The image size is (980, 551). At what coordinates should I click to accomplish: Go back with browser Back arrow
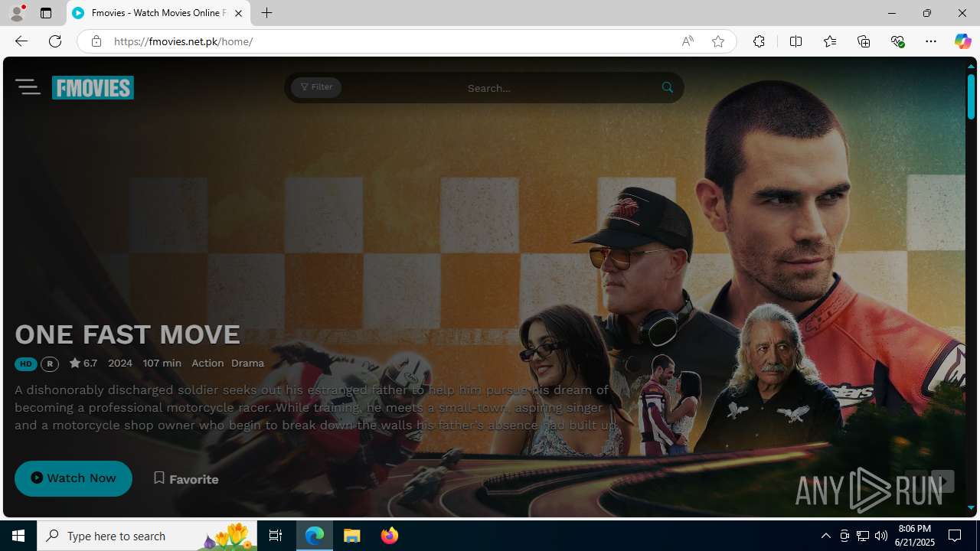pos(21,41)
